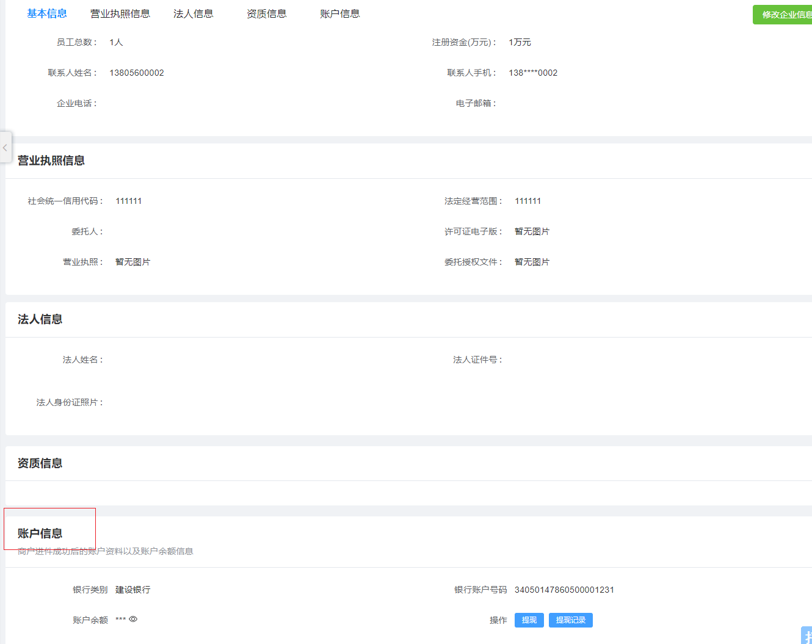Click 暂无图片 placeholder beside 许可证电子版

tap(532, 231)
